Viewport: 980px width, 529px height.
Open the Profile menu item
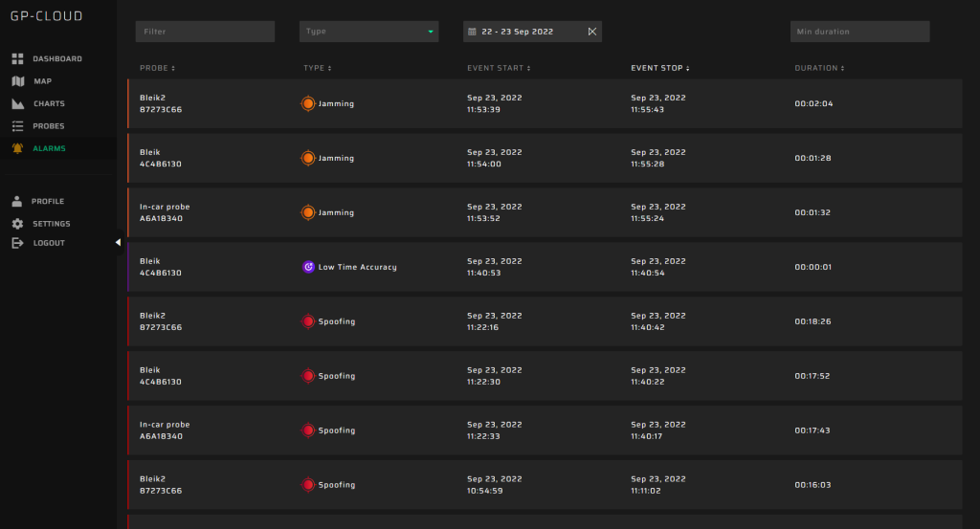point(47,202)
